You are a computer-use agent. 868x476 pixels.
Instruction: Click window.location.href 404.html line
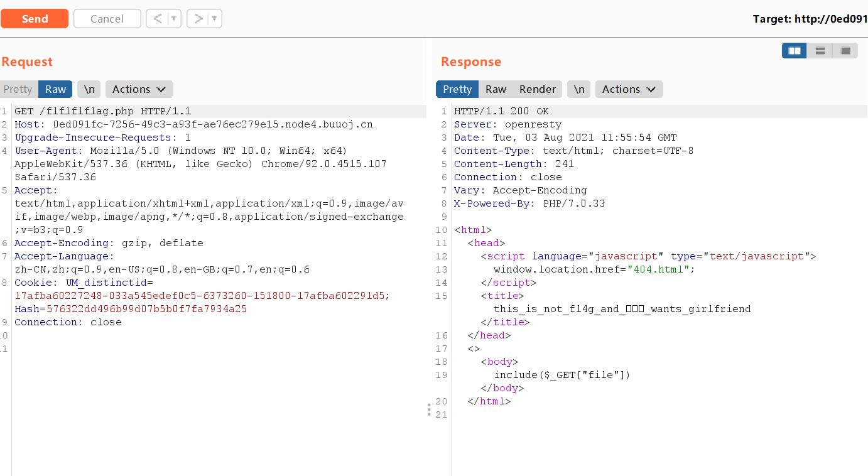coord(594,269)
